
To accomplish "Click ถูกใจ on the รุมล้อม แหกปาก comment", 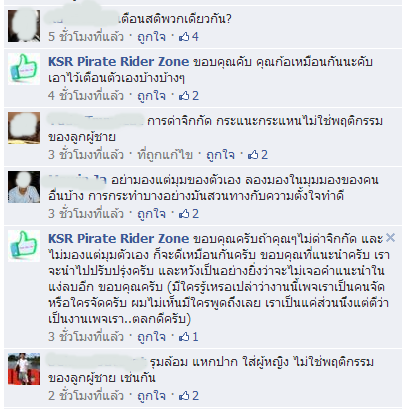I will tap(152, 396).
